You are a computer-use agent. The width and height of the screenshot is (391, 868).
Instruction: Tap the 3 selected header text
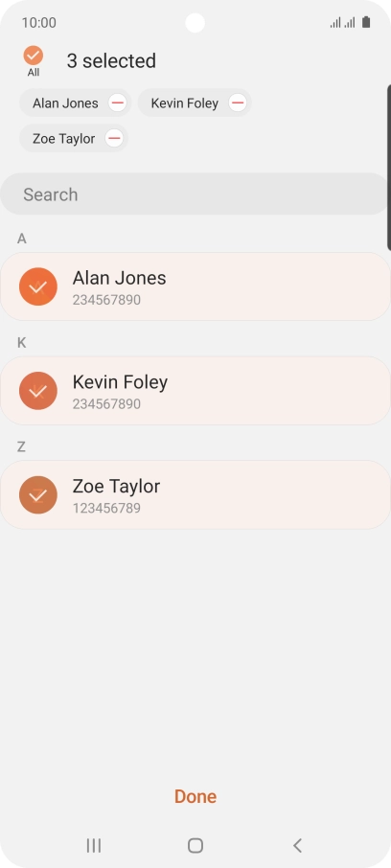click(111, 61)
